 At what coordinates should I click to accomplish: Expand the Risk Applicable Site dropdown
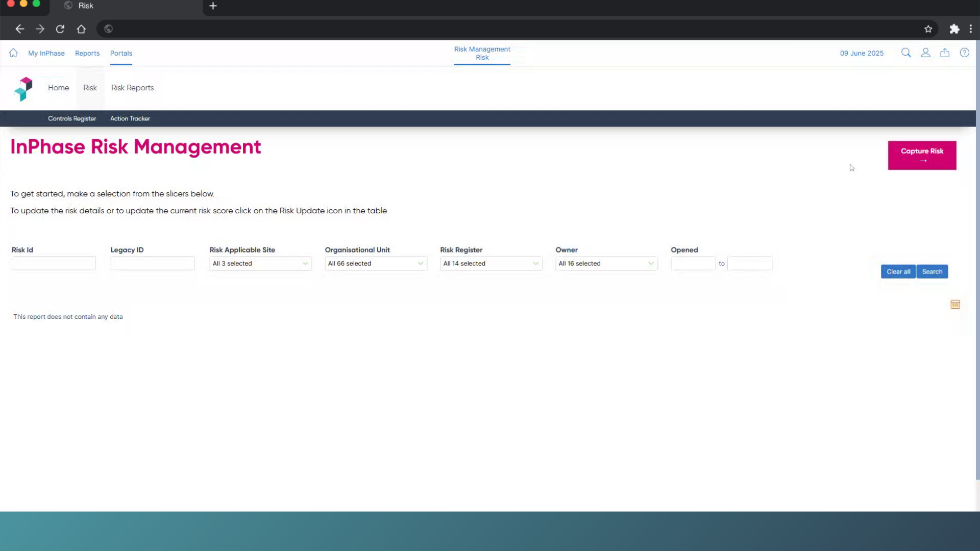pos(260,264)
